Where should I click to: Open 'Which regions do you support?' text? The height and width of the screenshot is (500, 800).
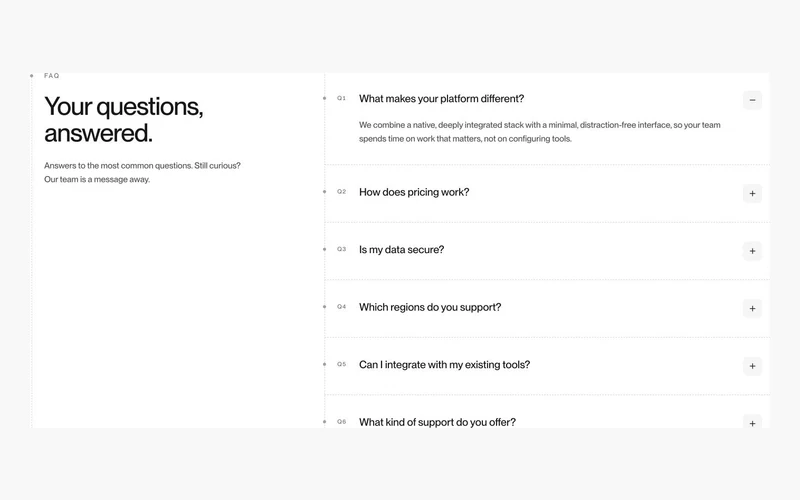[430, 307]
